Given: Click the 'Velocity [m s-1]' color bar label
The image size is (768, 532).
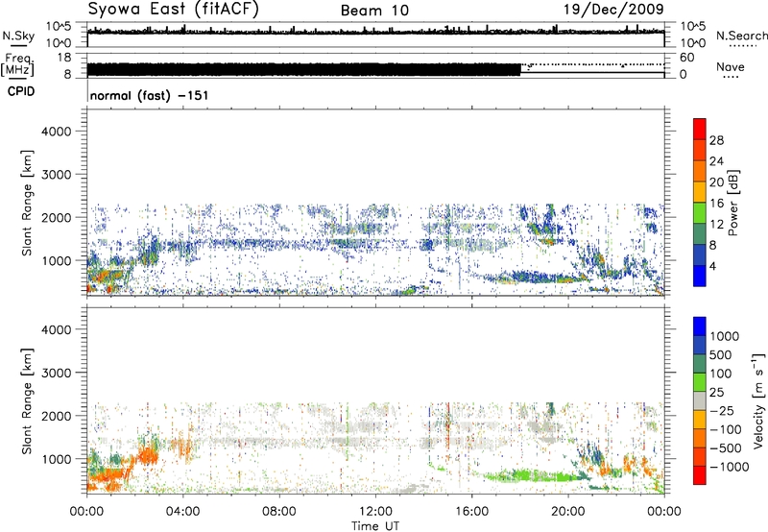Looking at the screenshot, I should pyautogui.click(x=758, y=400).
